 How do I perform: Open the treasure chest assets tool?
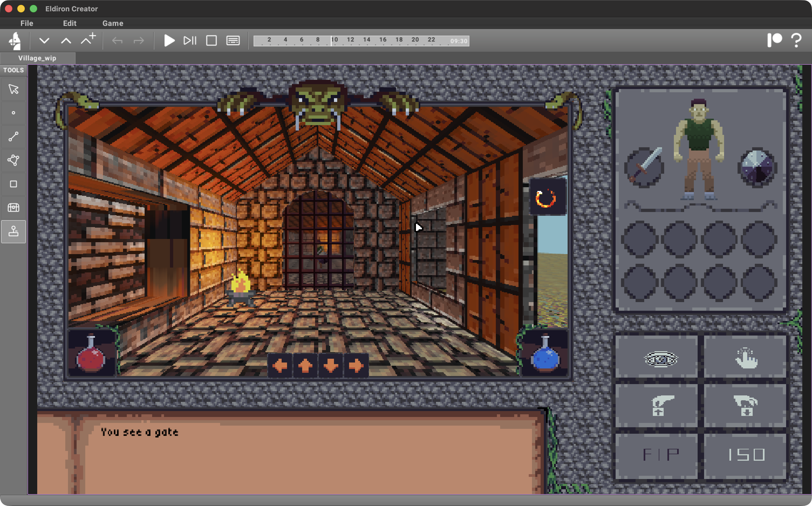(13, 207)
